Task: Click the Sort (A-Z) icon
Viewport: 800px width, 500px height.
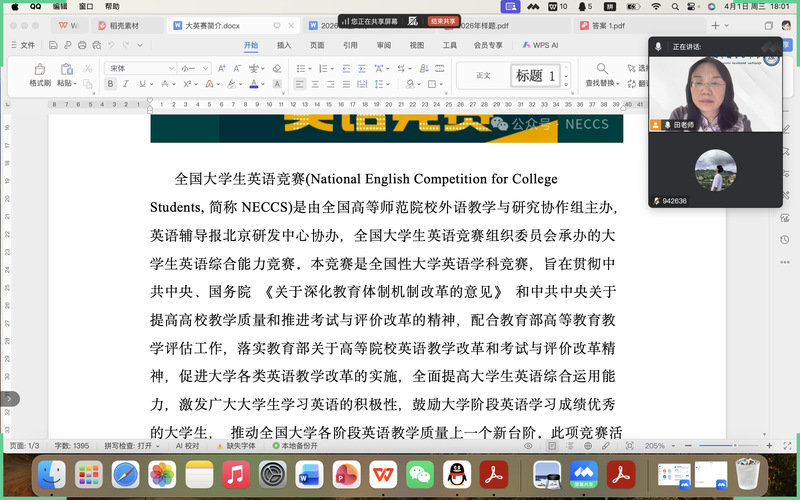Action: pyautogui.click(x=424, y=68)
